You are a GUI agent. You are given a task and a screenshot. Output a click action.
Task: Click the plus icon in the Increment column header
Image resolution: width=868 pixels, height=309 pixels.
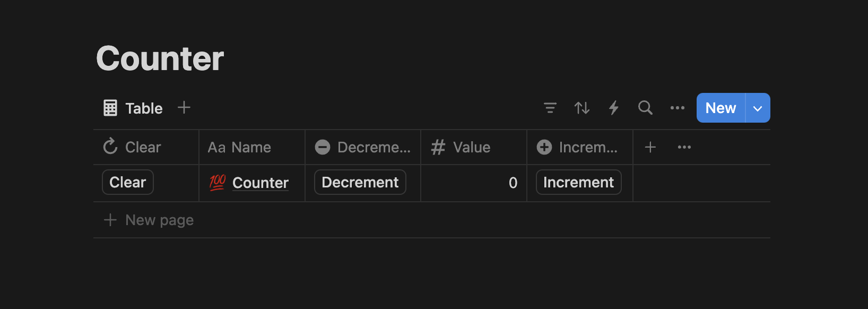544,147
